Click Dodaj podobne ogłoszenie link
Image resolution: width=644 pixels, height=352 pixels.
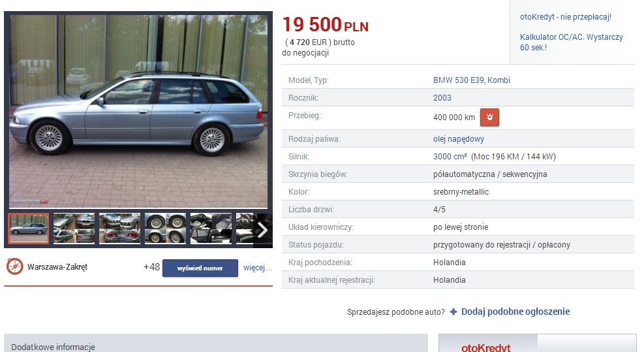point(515,312)
